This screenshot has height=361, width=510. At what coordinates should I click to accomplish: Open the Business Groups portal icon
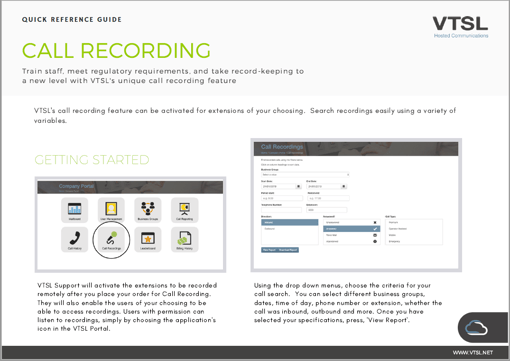[x=148, y=210]
